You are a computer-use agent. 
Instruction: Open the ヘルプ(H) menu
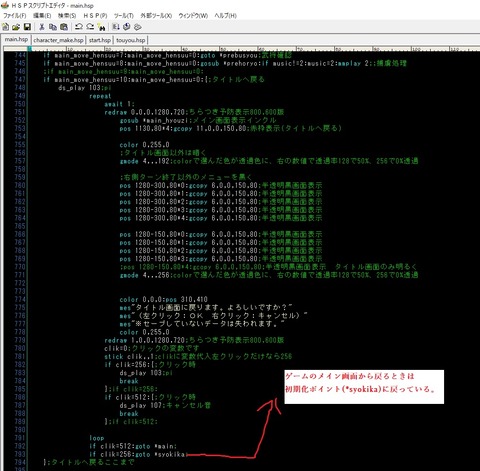coord(225,16)
